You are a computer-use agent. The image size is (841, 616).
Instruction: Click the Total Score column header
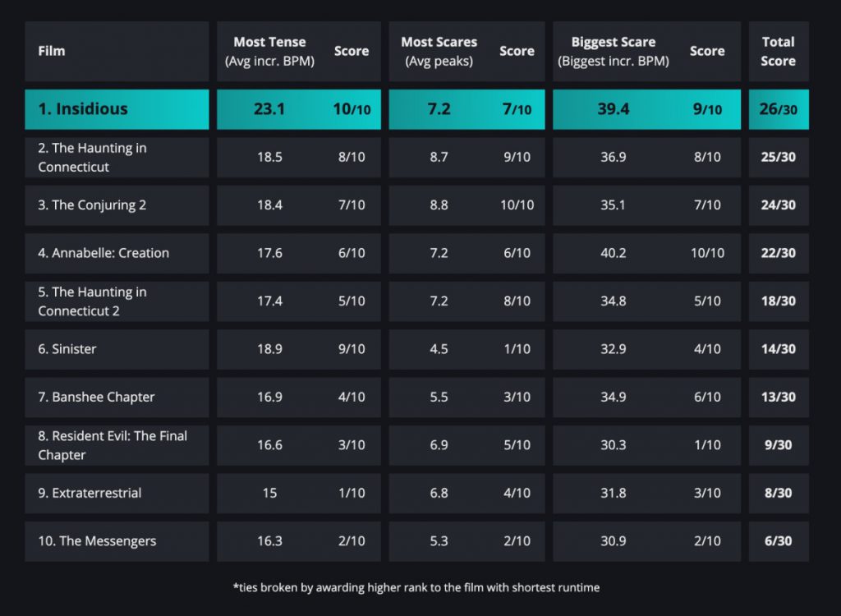778,51
